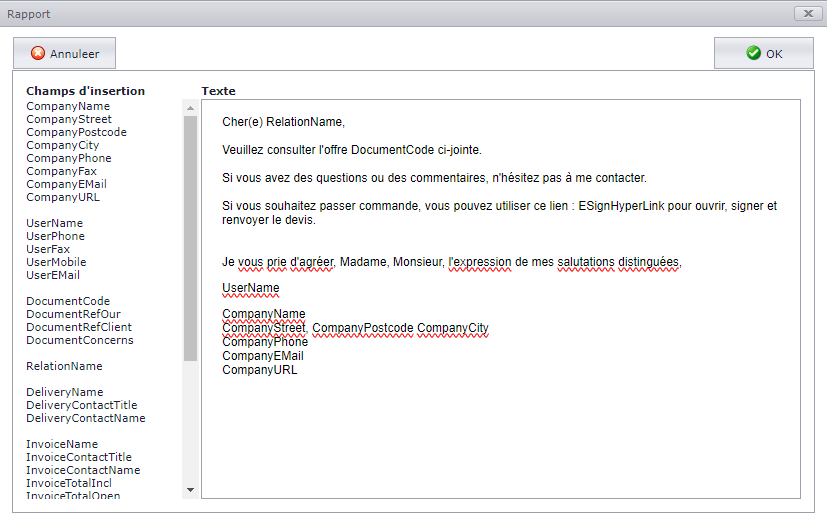Image resolution: width=827 pixels, height=523 pixels.
Task: Click the green OK checkmark icon
Action: (x=754, y=53)
